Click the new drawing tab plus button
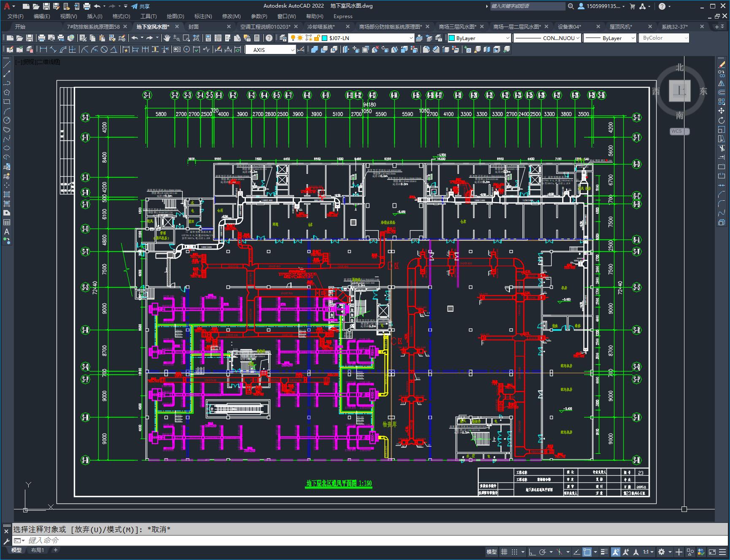730x560 pixels. [717, 27]
